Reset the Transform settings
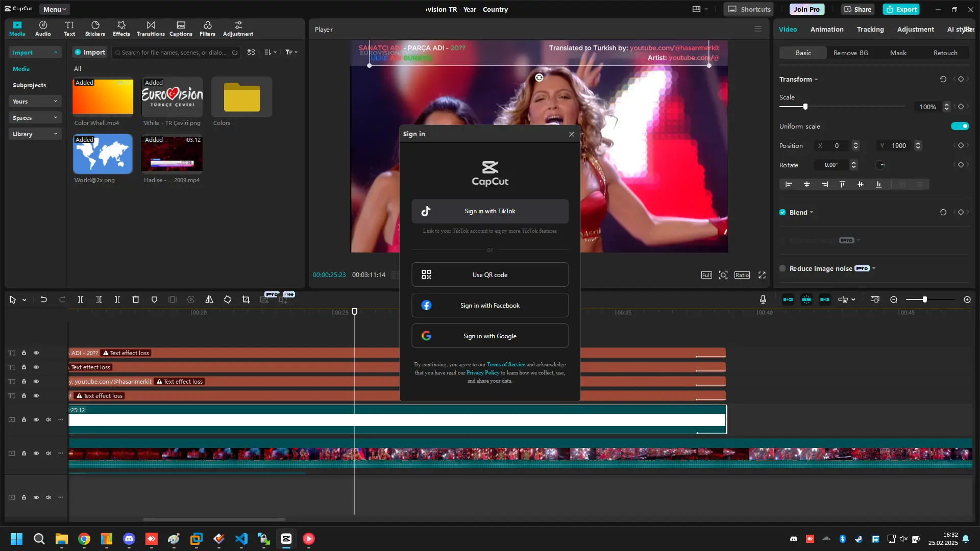The height and width of the screenshot is (551, 980). (943, 79)
